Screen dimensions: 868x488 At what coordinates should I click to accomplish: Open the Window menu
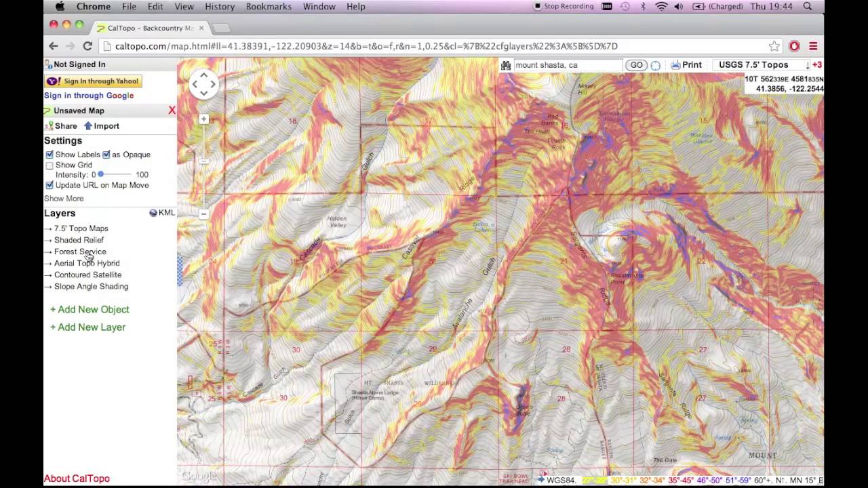pos(319,6)
